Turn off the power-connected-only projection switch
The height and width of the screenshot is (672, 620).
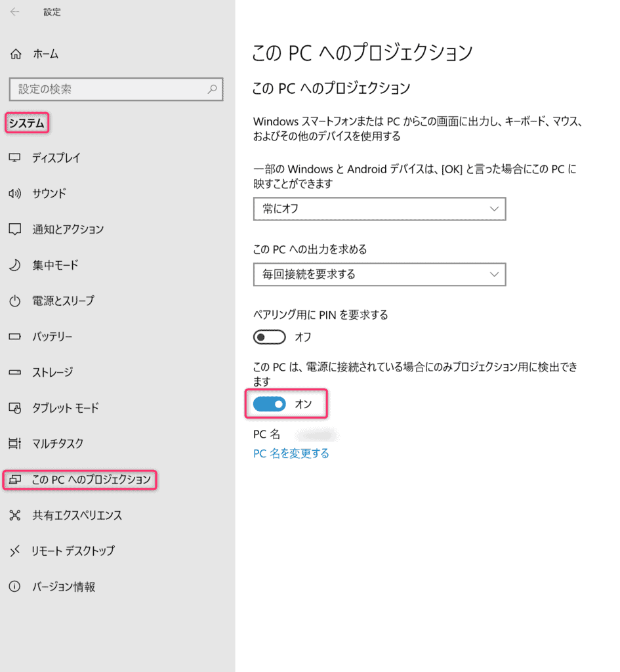(270, 405)
